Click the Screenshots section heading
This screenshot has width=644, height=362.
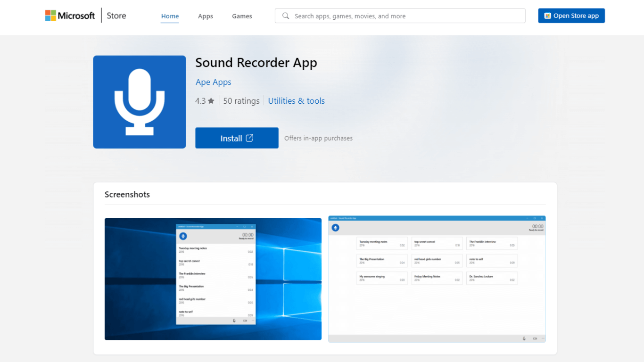click(x=127, y=194)
